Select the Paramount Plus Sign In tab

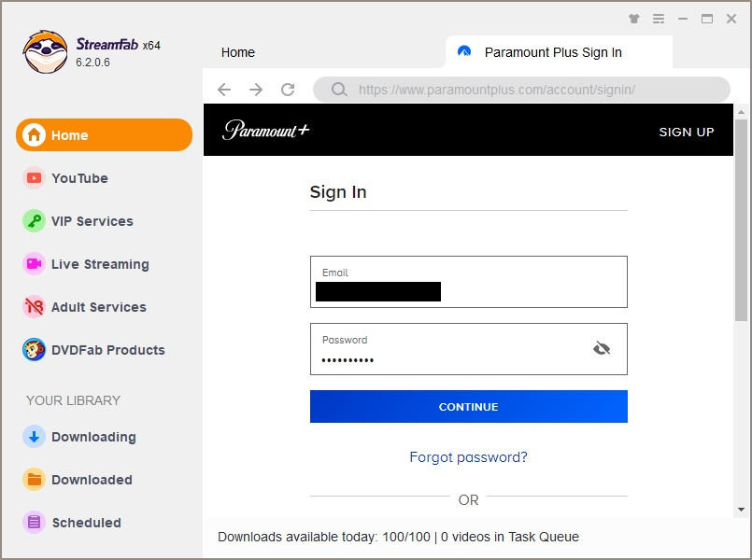(553, 52)
